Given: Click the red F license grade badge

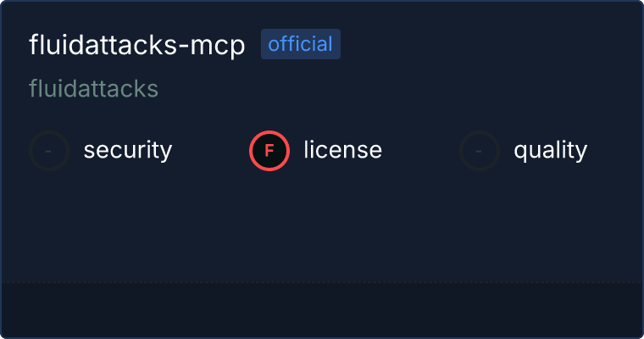Looking at the screenshot, I should click(269, 151).
